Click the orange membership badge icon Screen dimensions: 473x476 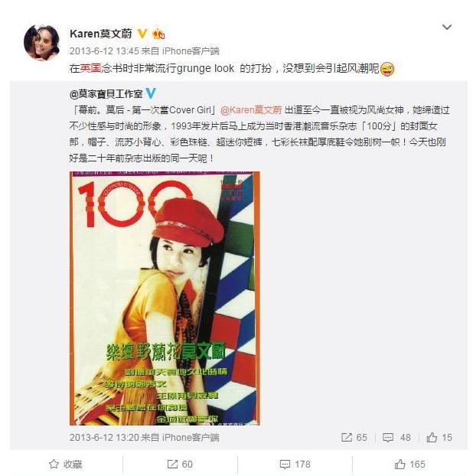[x=158, y=34]
